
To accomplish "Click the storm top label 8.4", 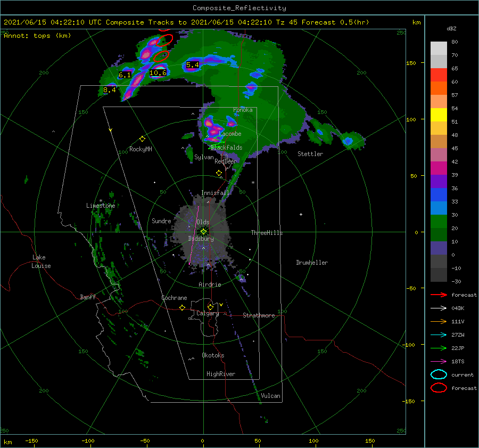I will [x=109, y=90].
